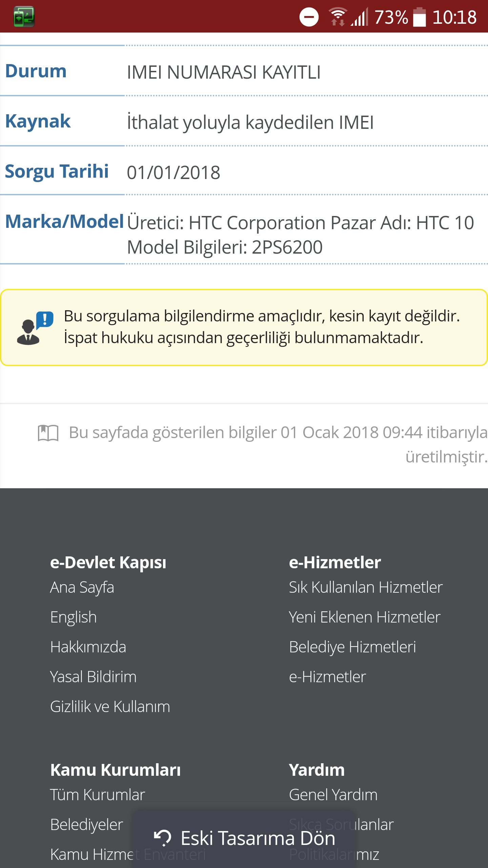Open Gizlilik ve Kullanım link
Screen dimensions: 488x868
[110, 707]
